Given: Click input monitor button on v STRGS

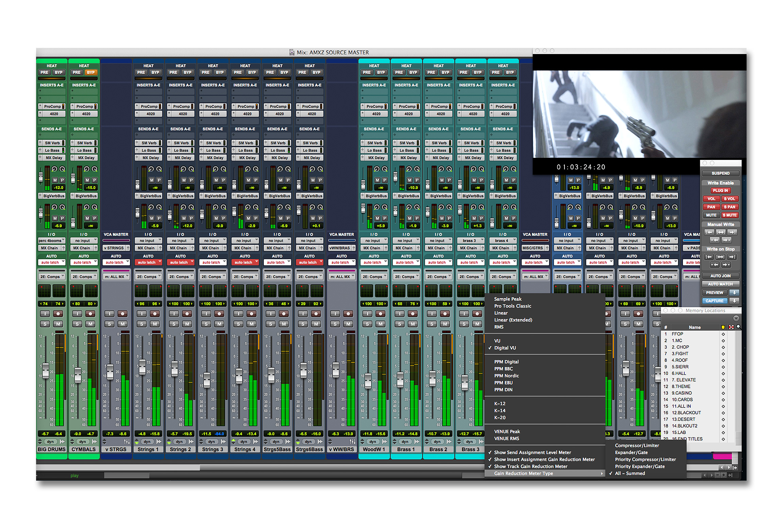Looking at the screenshot, I should [109, 314].
